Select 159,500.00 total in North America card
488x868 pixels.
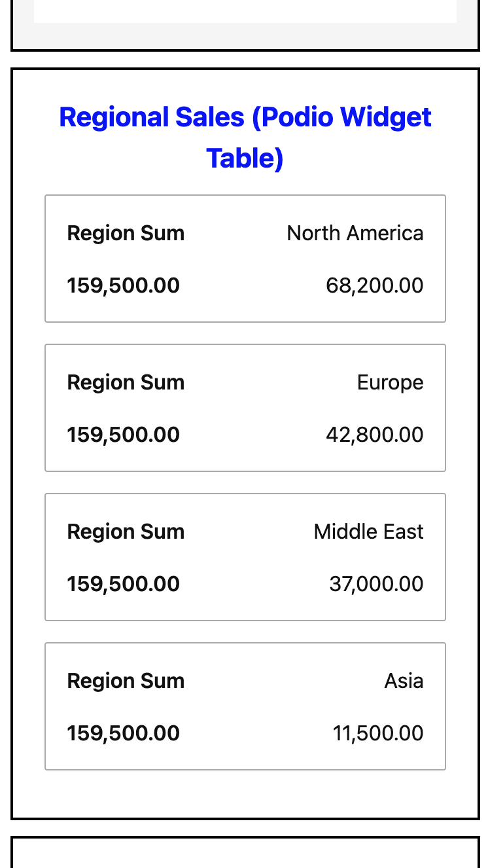(123, 285)
